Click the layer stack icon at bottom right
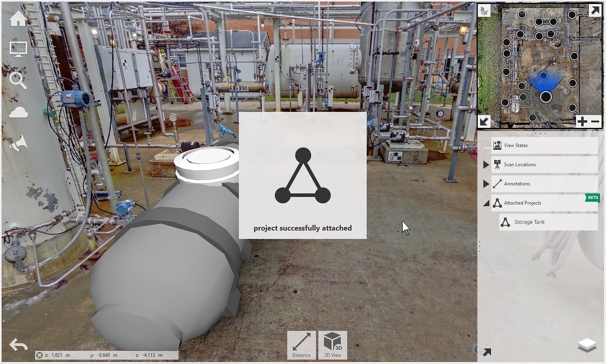 [587, 344]
